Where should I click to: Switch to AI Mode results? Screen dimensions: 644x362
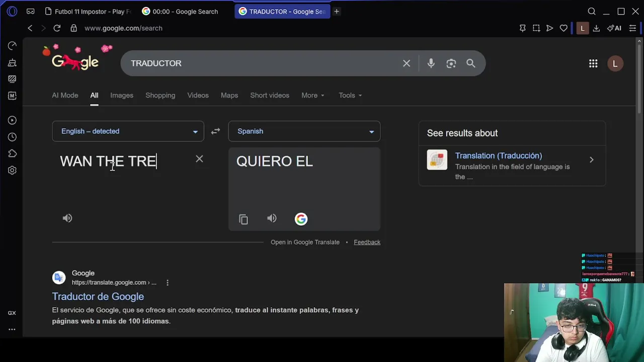point(65,95)
